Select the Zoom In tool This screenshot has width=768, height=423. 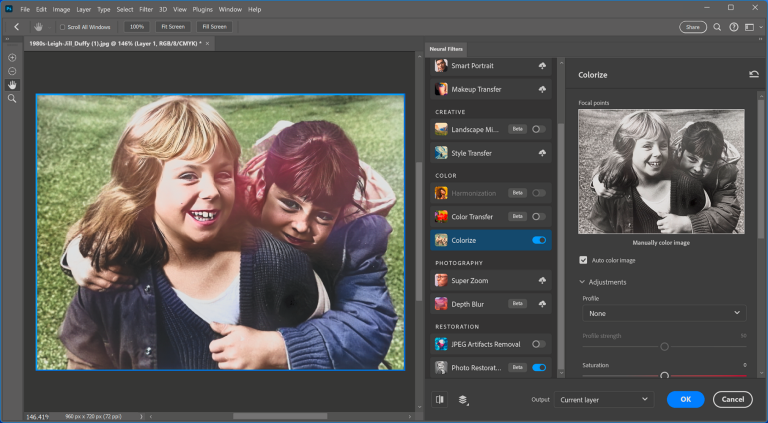click(x=12, y=58)
